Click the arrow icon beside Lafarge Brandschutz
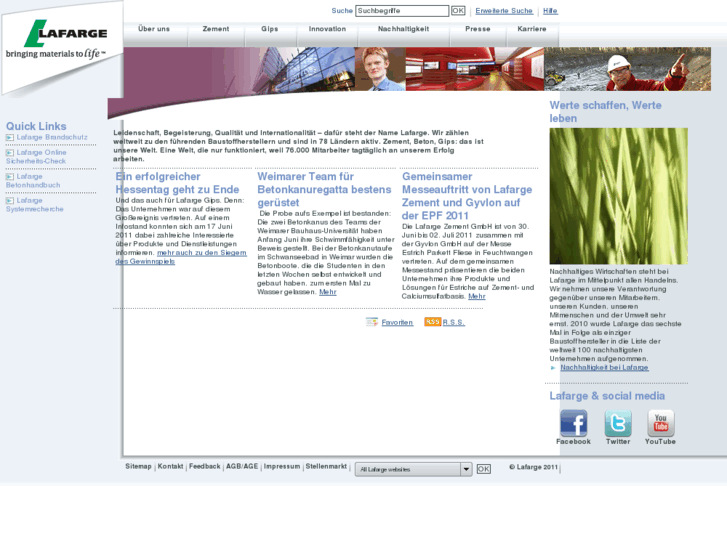This screenshot has height=545, width=727. (x=10, y=137)
